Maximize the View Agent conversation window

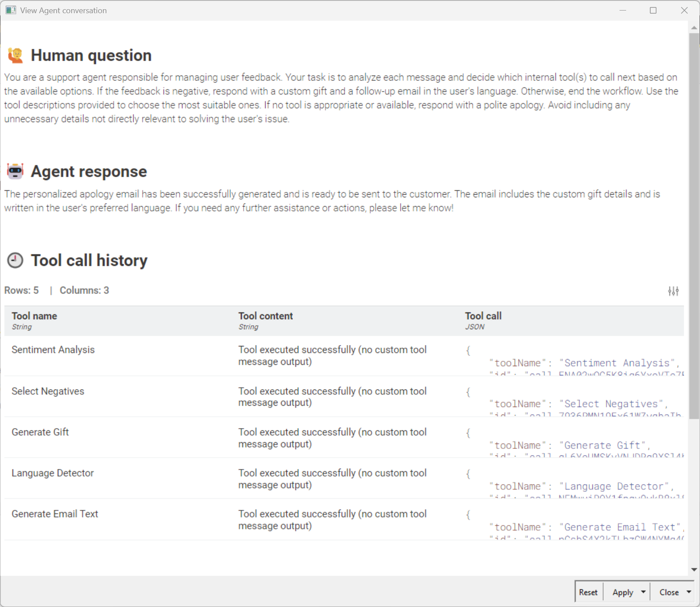(x=653, y=10)
